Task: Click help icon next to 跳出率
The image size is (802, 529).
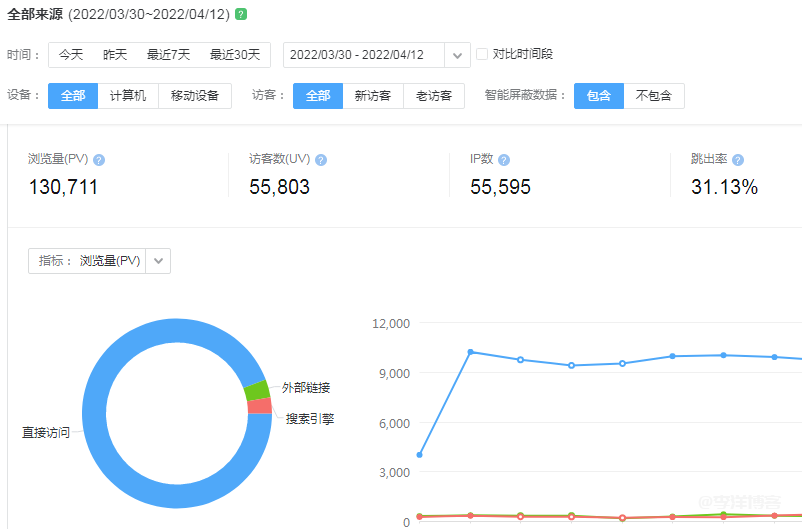Action: point(738,160)
